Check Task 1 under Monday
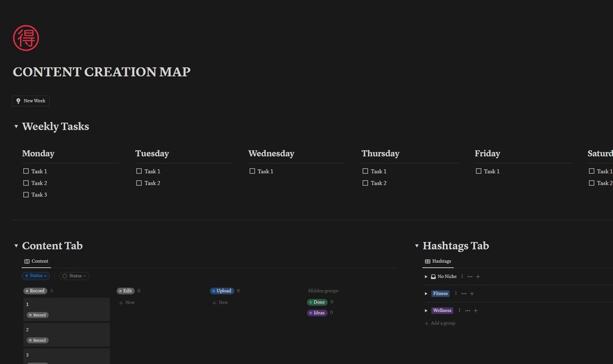Screen dimensions: 613x364 [x=26, y=171]
